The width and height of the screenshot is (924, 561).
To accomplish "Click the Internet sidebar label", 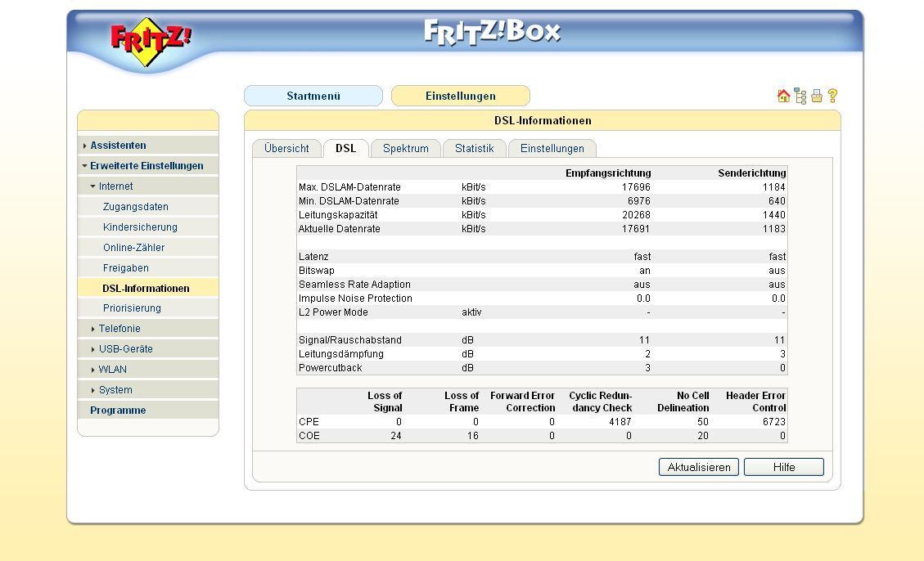I will pyautogui.click(x=115, y=186).
